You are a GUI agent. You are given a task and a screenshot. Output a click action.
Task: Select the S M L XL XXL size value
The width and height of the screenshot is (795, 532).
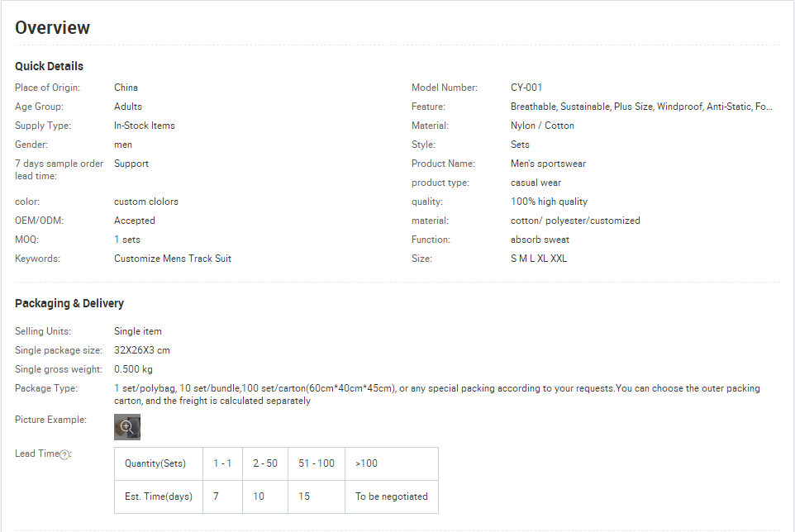[539, 259]
